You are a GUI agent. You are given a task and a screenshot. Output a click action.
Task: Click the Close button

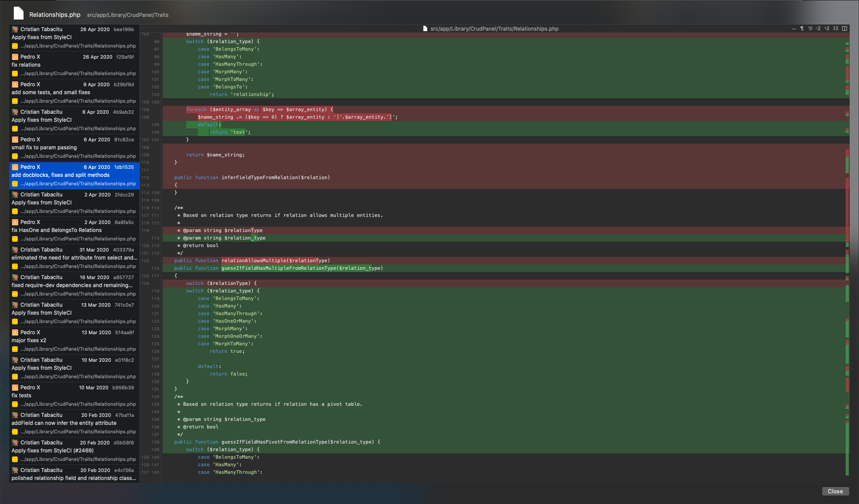click(835, 491)
